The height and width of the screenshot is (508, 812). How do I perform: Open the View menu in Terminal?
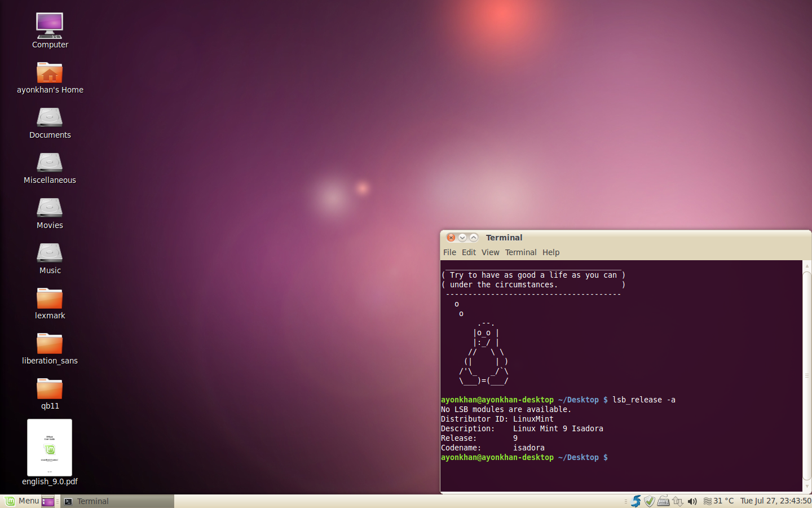click(490, 252)
